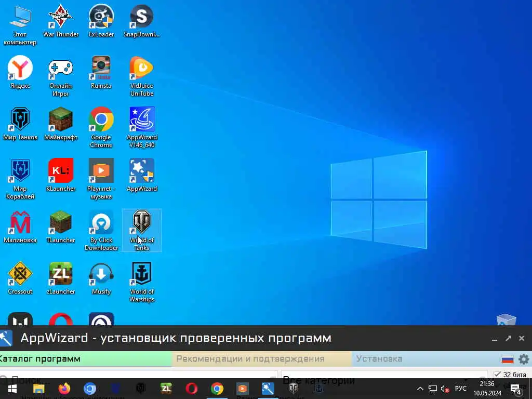Show hidden system tray icons
532x399 pixels.
click(420, 389)
